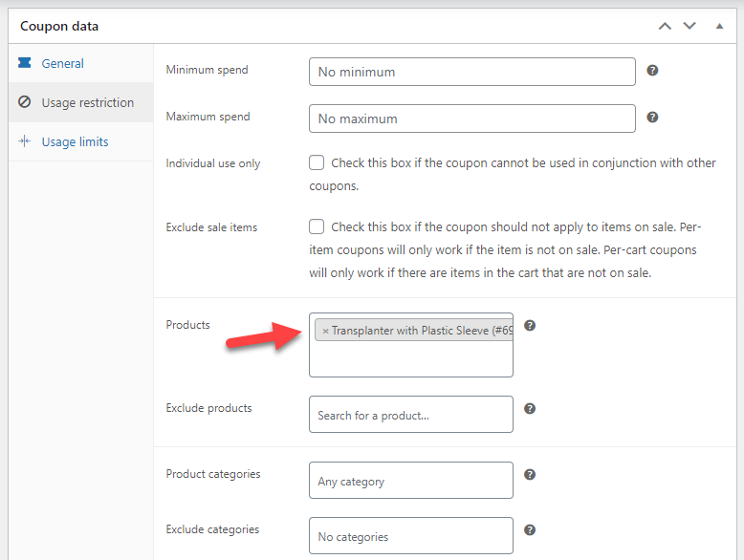Viewport: 744px width, 560px height.
Task: Click the Minimum spend label
Action: [207, 70]
